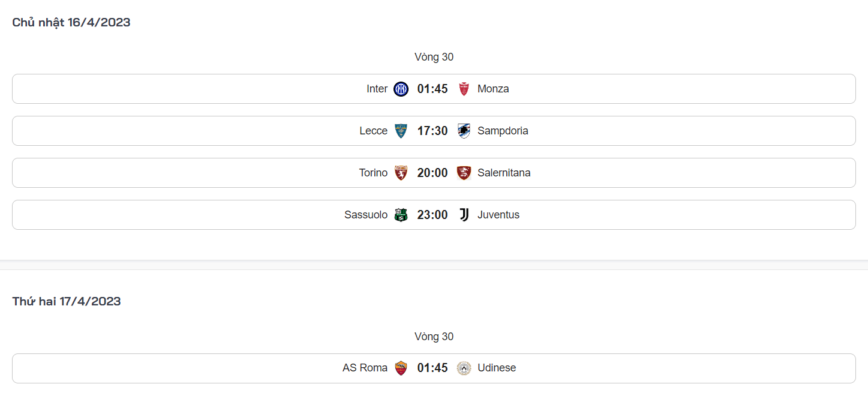This screenshot has width=868, height=393.
Task: Click the Inter club logo
Action: (x=401, y=88)
